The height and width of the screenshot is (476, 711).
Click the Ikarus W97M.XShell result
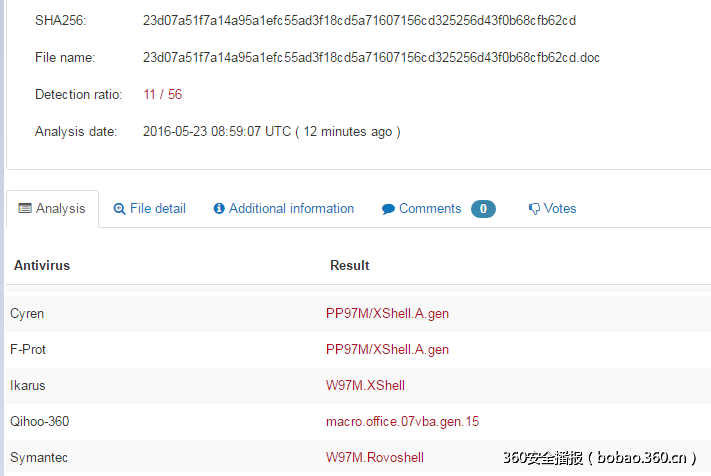[x=365, y=386]
